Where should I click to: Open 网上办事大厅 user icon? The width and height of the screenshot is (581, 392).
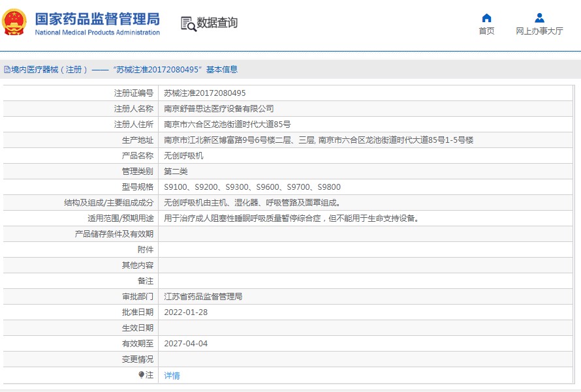(539, 18)
